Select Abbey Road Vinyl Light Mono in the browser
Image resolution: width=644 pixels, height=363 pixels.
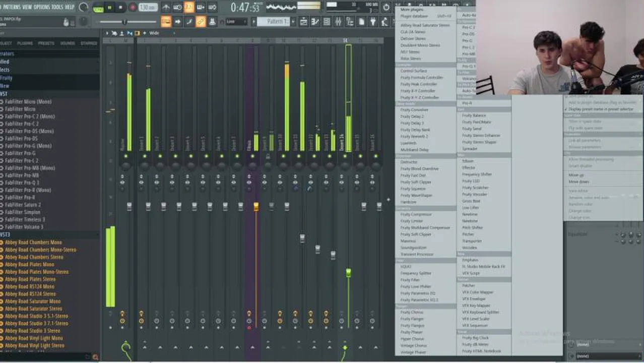coord(34,338)
